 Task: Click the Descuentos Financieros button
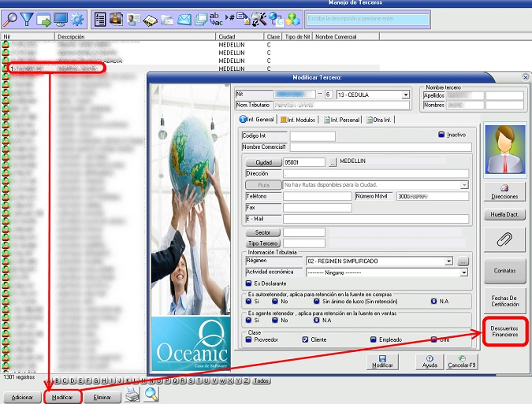pyautogui.click(x=504, y=331)
